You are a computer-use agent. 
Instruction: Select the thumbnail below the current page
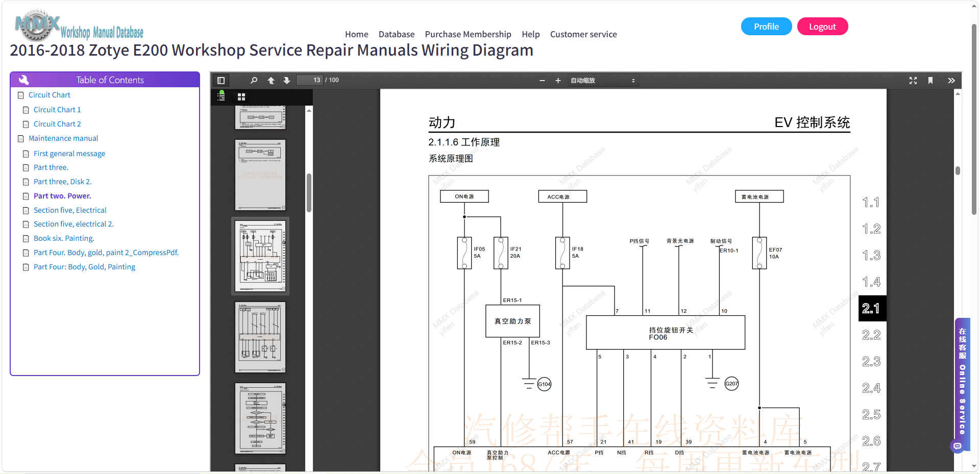pos(260,337)
